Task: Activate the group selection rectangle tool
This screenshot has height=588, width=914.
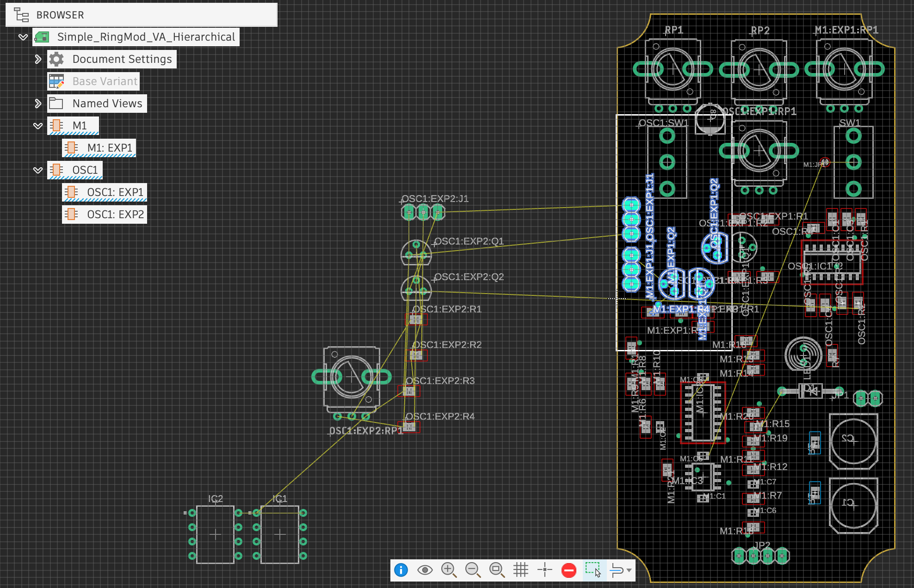Action: [x=593, y=570]
